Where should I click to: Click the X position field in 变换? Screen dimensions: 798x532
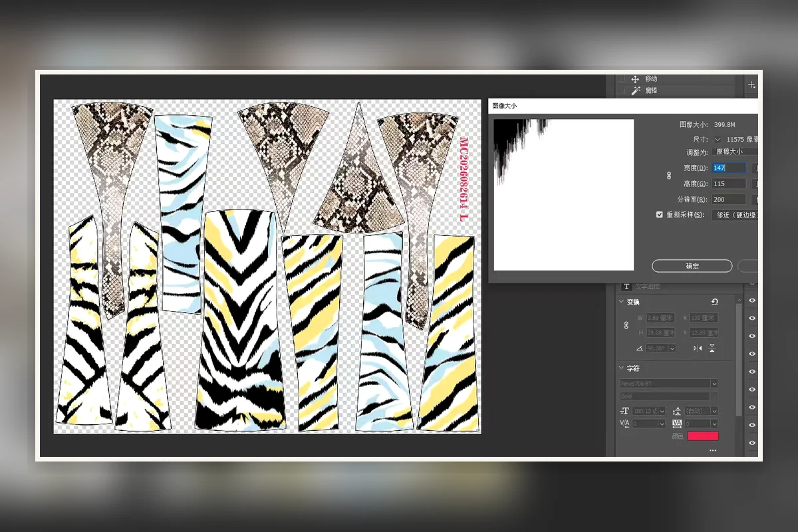(x=704, y=318)
